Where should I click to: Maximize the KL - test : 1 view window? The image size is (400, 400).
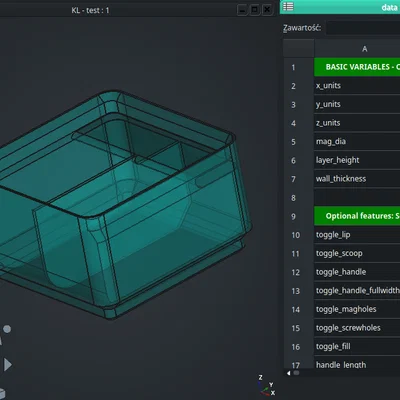tap(254, 10)
